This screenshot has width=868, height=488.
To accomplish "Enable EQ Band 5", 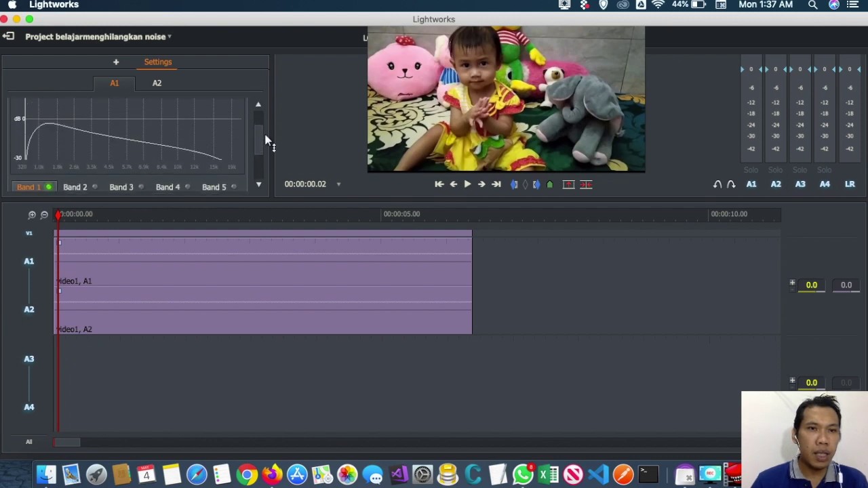I will pos(233,187).
